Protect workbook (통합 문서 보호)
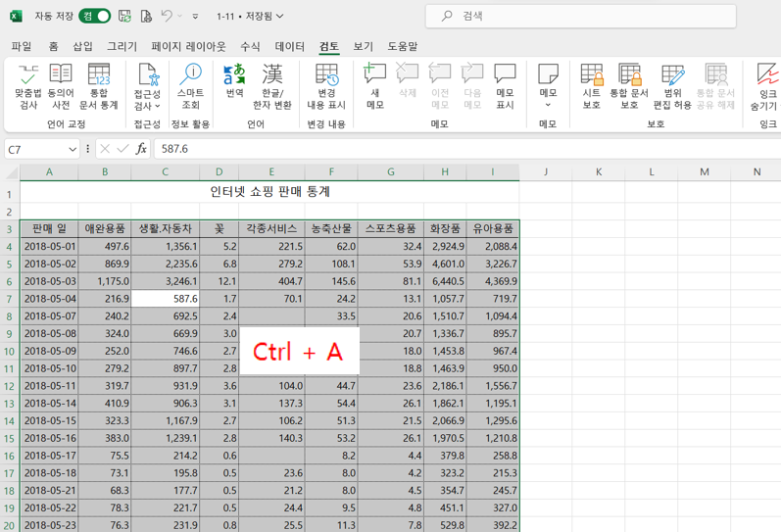This screenshot has width=781, height=532. pyautogui.click(x=629, y=86)
